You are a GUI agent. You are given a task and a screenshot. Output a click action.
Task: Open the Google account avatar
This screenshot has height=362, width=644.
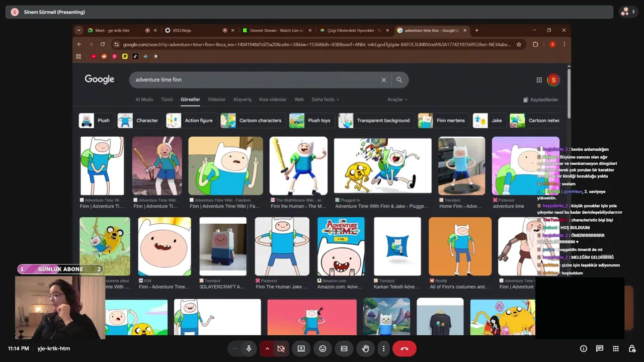pyautogui.click(x=553, y=80)
